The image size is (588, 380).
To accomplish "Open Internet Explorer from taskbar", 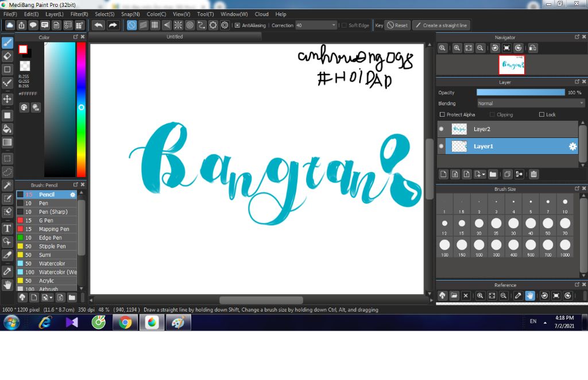I will (45, 323).
